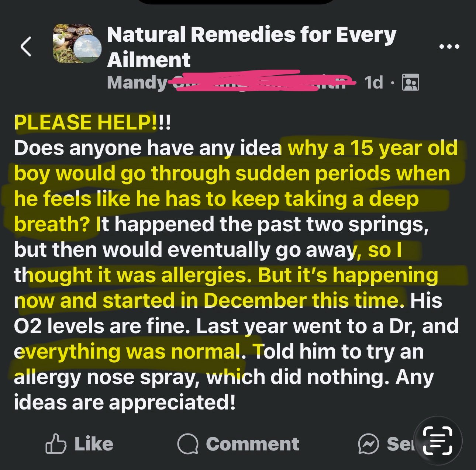Open the three-dot more options menu
The width and height of the screenshot is (476, 470).
pyautogui.click(x=449, y=47)
